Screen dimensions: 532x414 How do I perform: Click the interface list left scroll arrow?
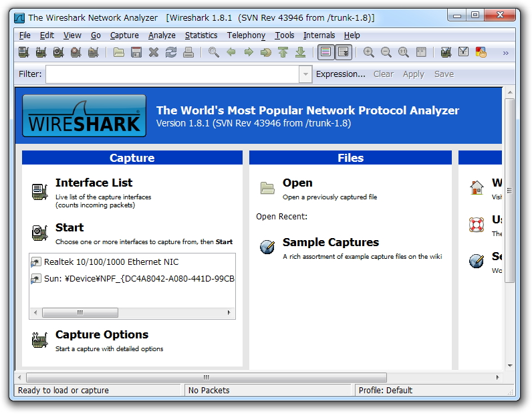tap(35, 312)
